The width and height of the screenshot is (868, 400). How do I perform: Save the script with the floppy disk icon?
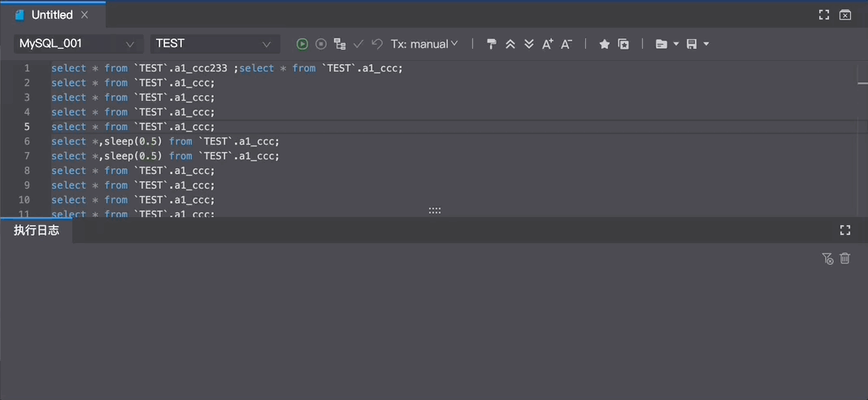click(x=692, y=45)
